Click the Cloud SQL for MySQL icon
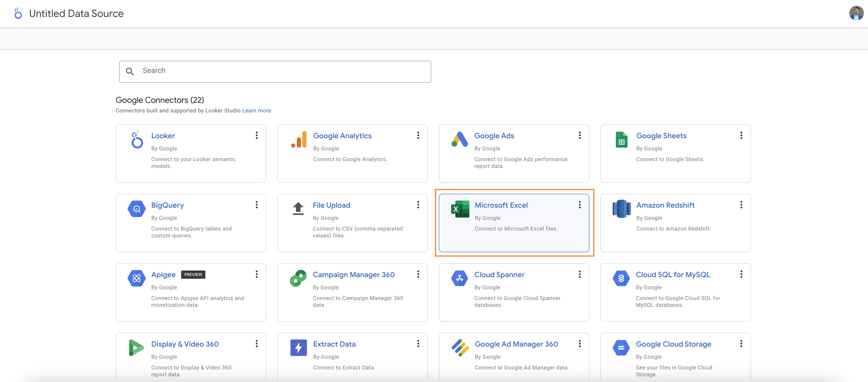The image size is (868, 382). pos(621,279)
